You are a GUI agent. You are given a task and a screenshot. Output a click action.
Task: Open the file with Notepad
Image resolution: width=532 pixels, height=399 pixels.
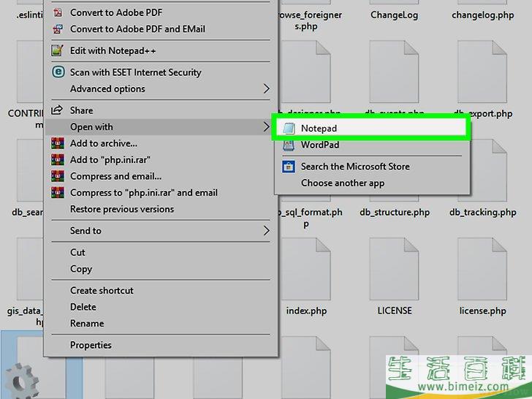coord(370,129)
